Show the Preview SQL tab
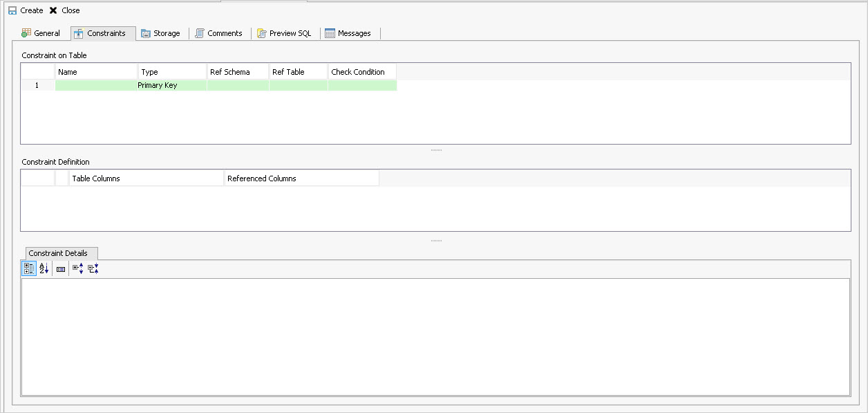This screenshot has width=868, height=413. [285, 33]
